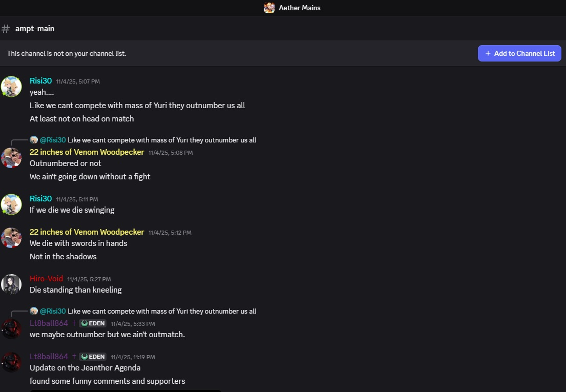Jump to the replied message above Venom Woodpecker
This screenshot has width=566, height=392.
click(162, 140)
